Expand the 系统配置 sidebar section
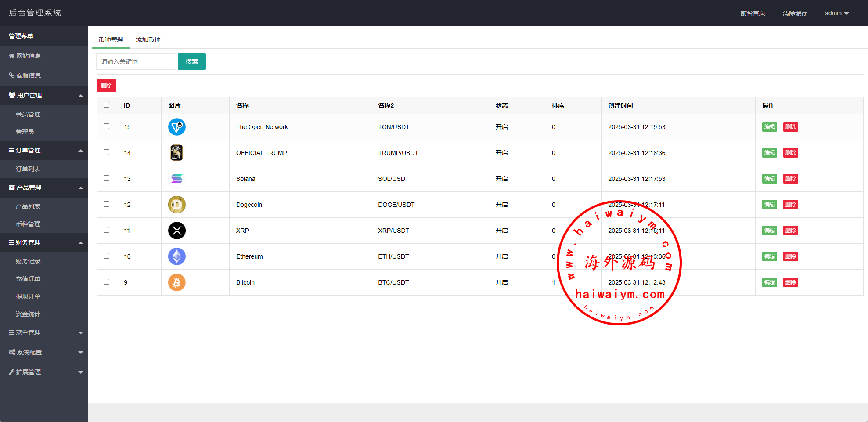The image size is (868, 422). coord(44,352)
